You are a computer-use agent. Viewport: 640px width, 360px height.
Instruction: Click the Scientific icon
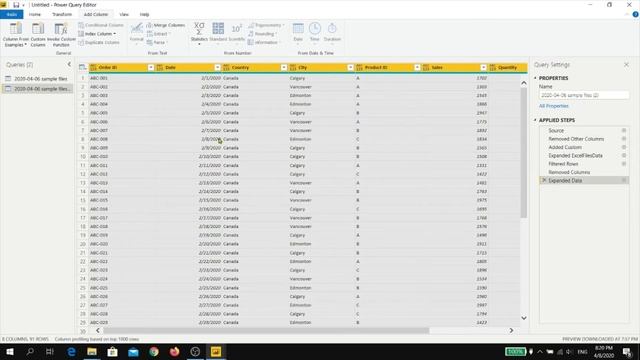[x=237, y=29]
